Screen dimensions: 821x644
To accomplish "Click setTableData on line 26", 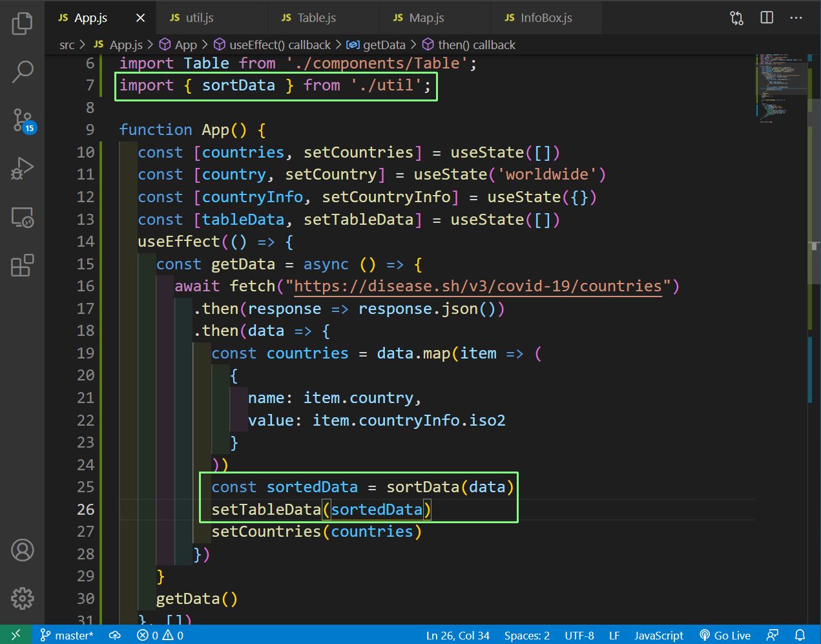I will point(266,510).
